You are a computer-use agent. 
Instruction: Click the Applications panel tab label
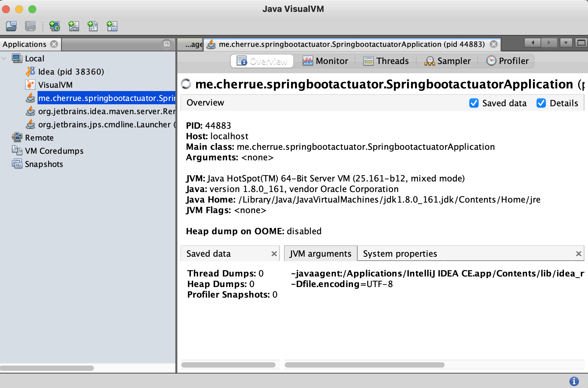pos(24,44)
